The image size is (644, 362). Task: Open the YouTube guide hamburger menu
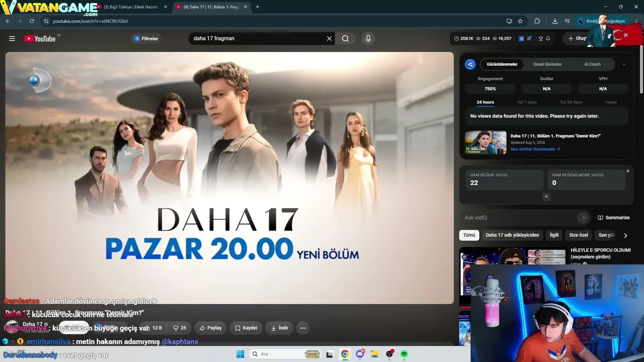coord(12,39)
